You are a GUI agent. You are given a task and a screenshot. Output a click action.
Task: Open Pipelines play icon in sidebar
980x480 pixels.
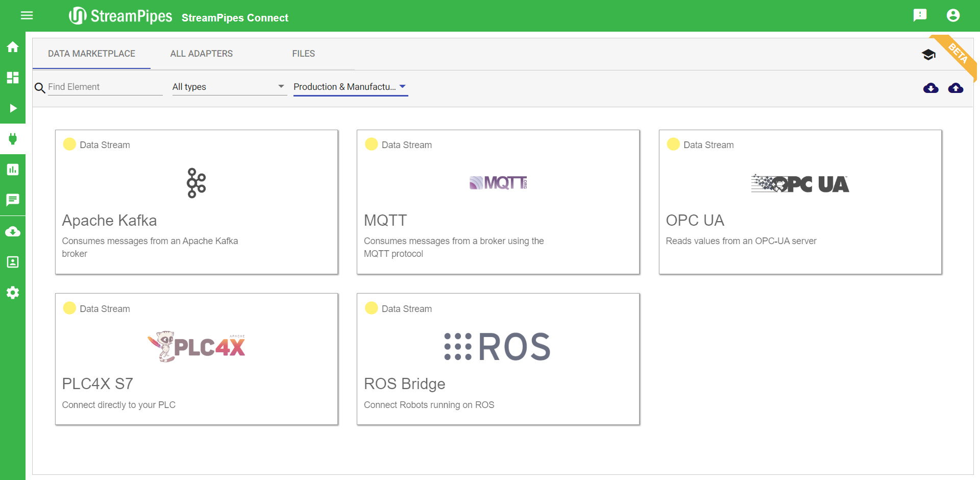(13, 108)
